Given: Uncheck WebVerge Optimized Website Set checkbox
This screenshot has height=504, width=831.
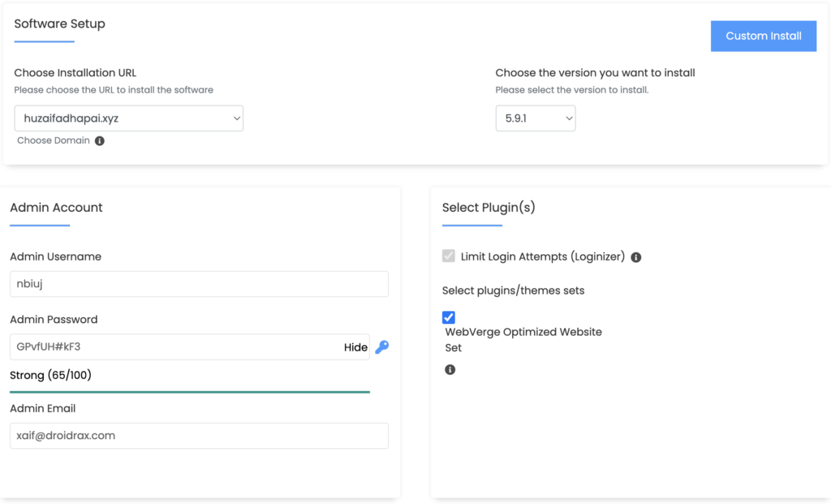Looking at the screenshot, I should [x=449, y=317].
